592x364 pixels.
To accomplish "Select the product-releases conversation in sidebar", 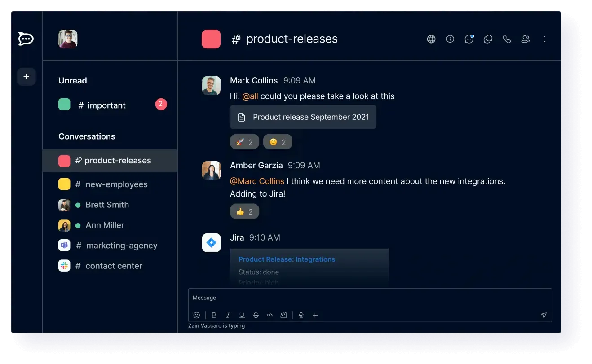I will tap(110, 161).
